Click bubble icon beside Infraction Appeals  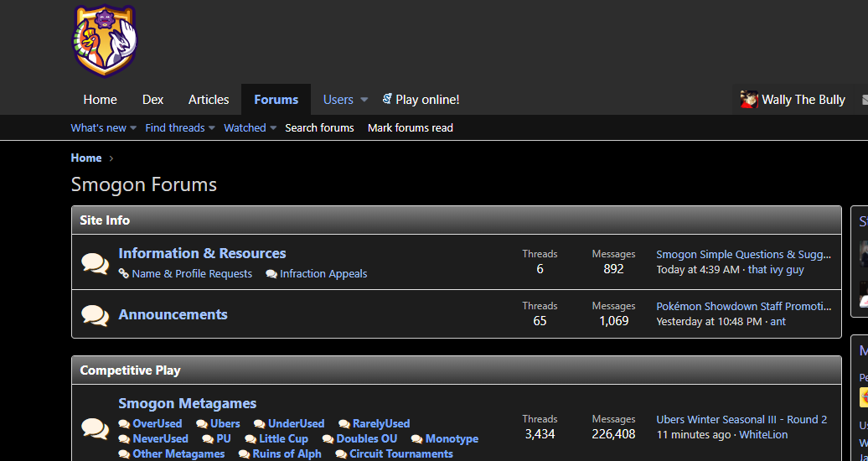tap(271, 274)
